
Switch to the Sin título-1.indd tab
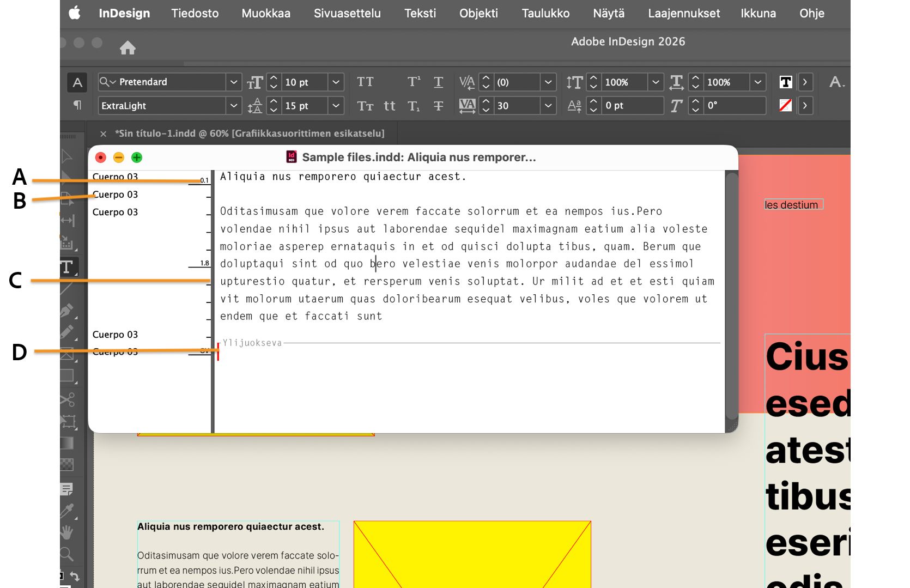click(250, 134)
